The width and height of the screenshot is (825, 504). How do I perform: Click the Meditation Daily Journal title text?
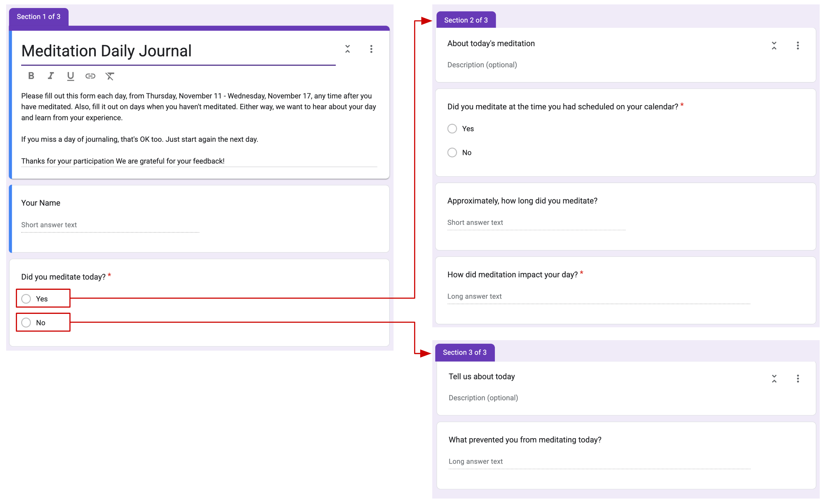[106, 51]
